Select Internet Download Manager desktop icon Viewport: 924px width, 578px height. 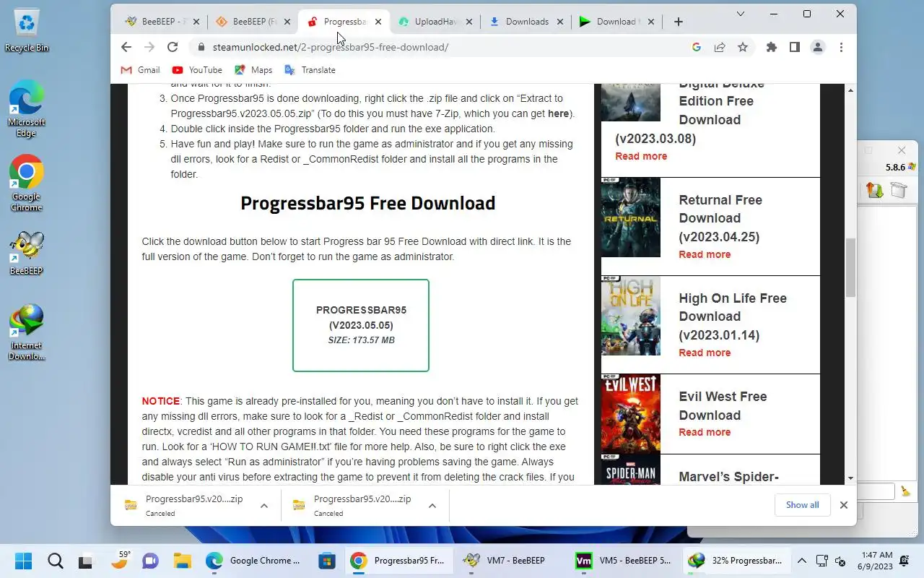[27, 332]
